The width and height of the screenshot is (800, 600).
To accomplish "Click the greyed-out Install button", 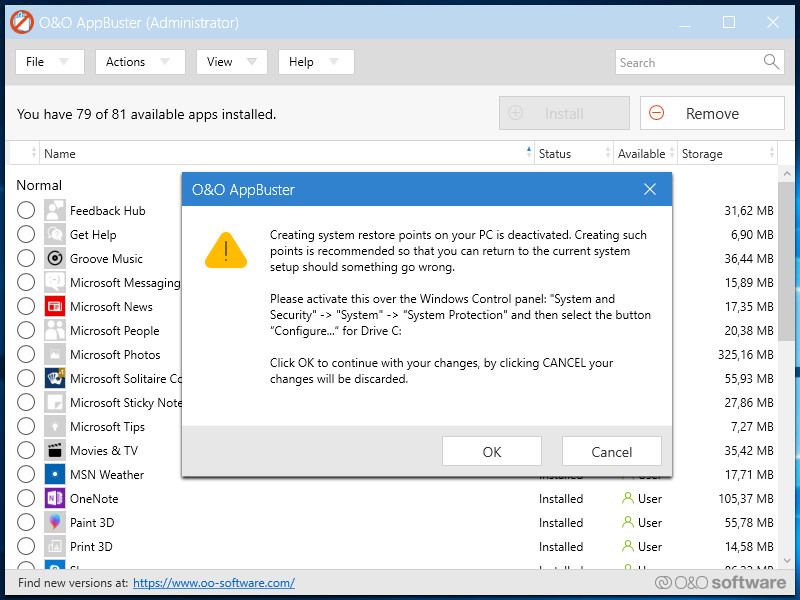I will pos(564,113).
